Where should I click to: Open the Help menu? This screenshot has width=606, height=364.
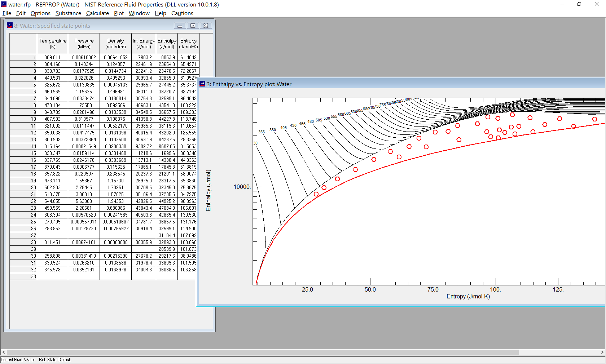tap(160, 13)
